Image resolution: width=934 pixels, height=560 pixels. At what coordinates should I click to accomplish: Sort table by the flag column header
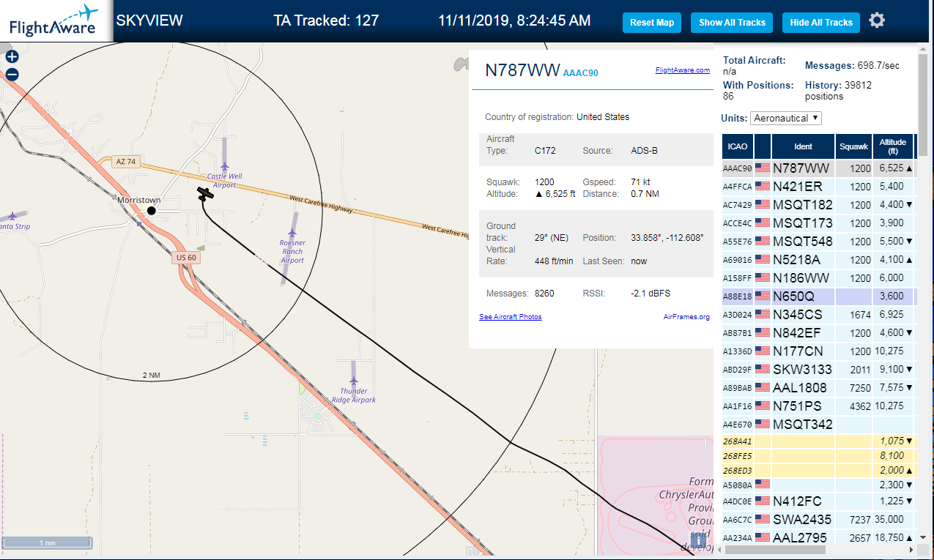(x=763, y=147)
